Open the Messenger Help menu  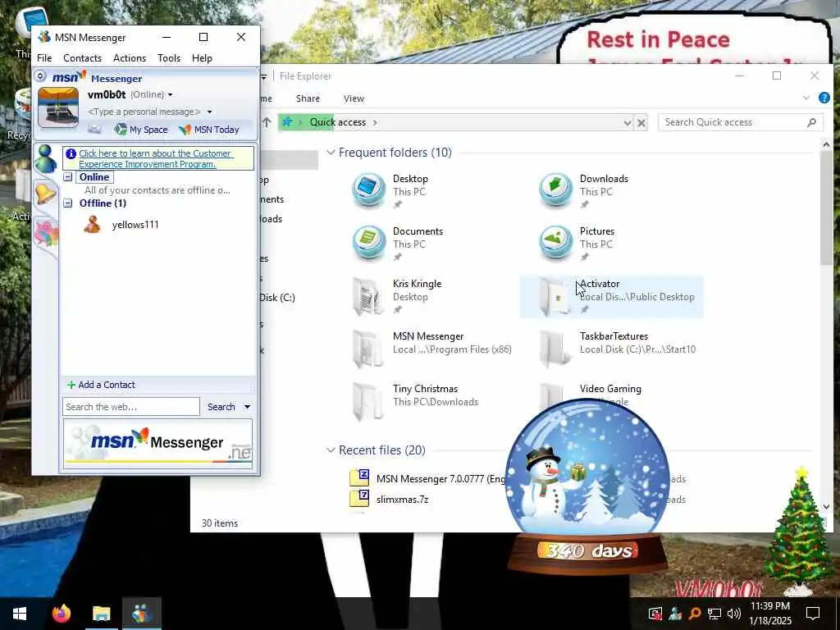[202, 58]
